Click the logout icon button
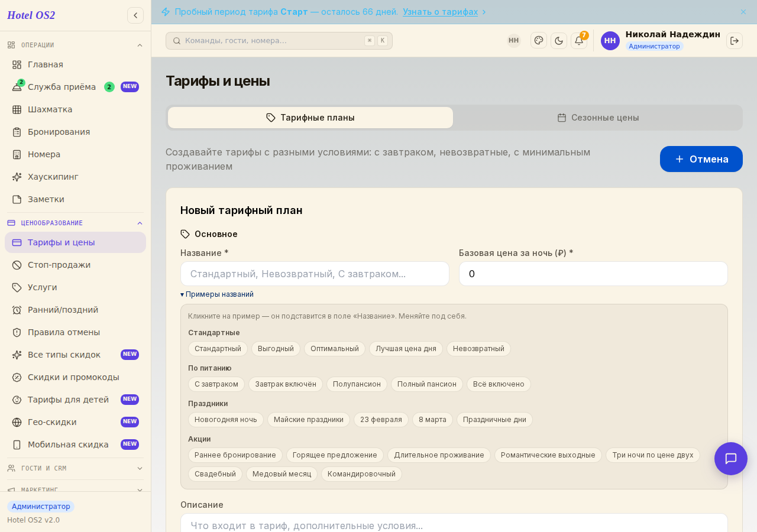 735,41
